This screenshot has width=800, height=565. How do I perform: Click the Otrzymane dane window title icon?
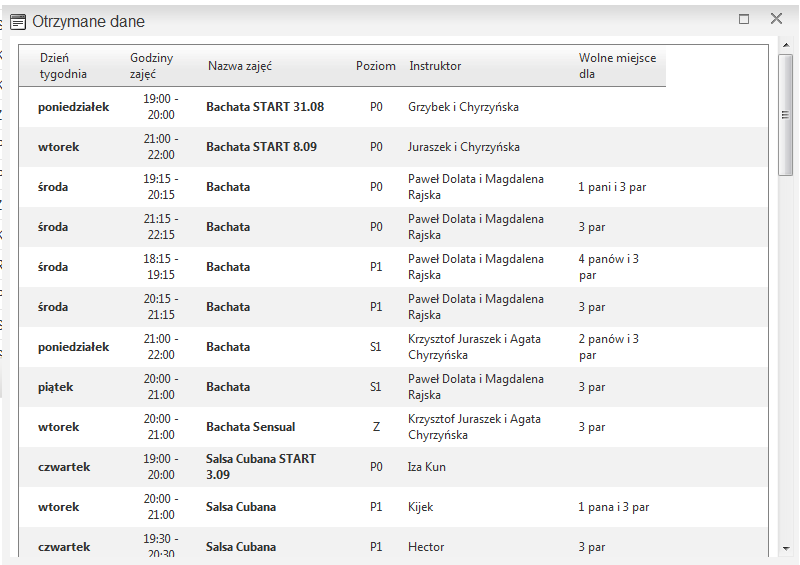18,20
